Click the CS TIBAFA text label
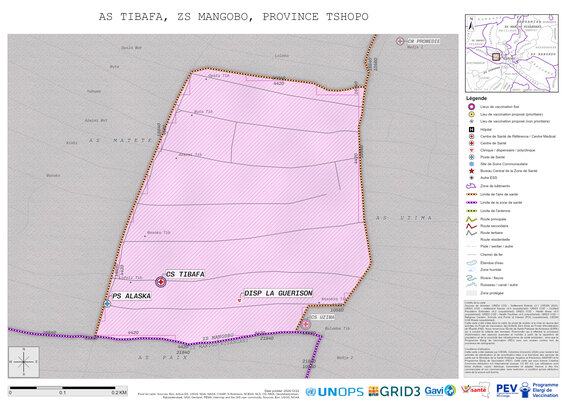Viewport: 566px width, 400px height. [x=185, y=274]
